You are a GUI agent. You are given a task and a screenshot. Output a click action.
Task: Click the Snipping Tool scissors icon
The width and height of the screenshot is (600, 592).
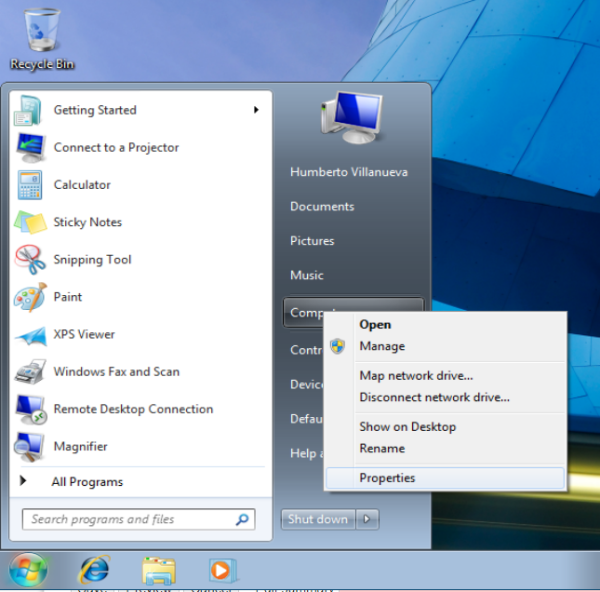[x=30, y=259]
